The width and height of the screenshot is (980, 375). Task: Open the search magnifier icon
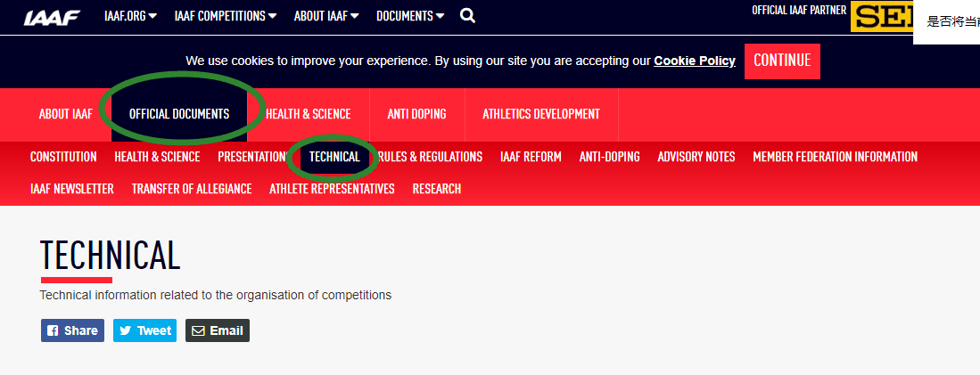[x=467, y=16]
